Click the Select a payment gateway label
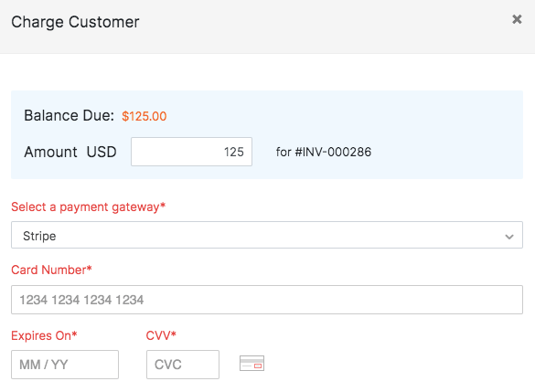The width and height of the screenshot is (535, 392). click(89, 207)
